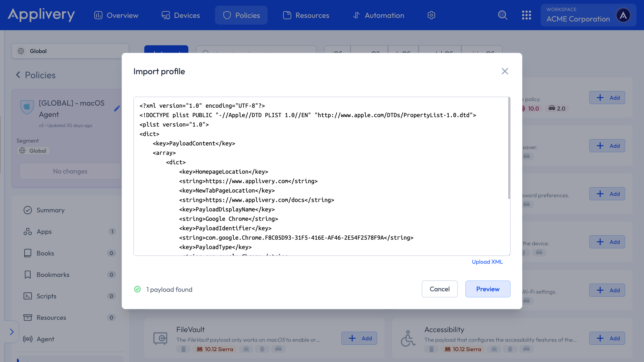
Task: Open the Agent section in the sidebar
Action: pyautogui.click(x=45, y=339)
